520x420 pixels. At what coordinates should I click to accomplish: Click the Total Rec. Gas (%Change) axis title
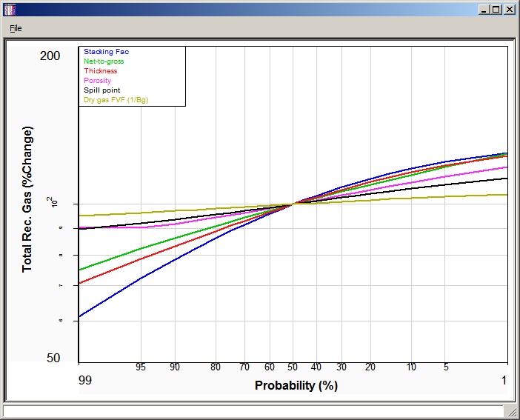[28, 199]
